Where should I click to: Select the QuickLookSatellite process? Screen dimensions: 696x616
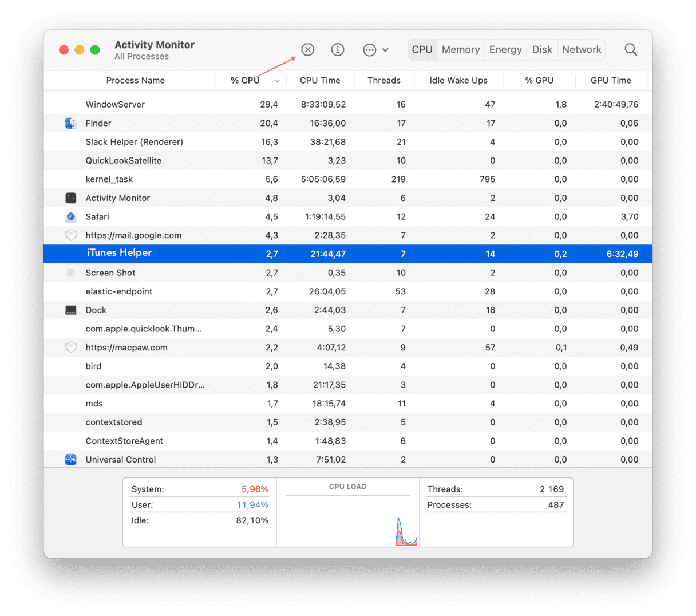348,161
